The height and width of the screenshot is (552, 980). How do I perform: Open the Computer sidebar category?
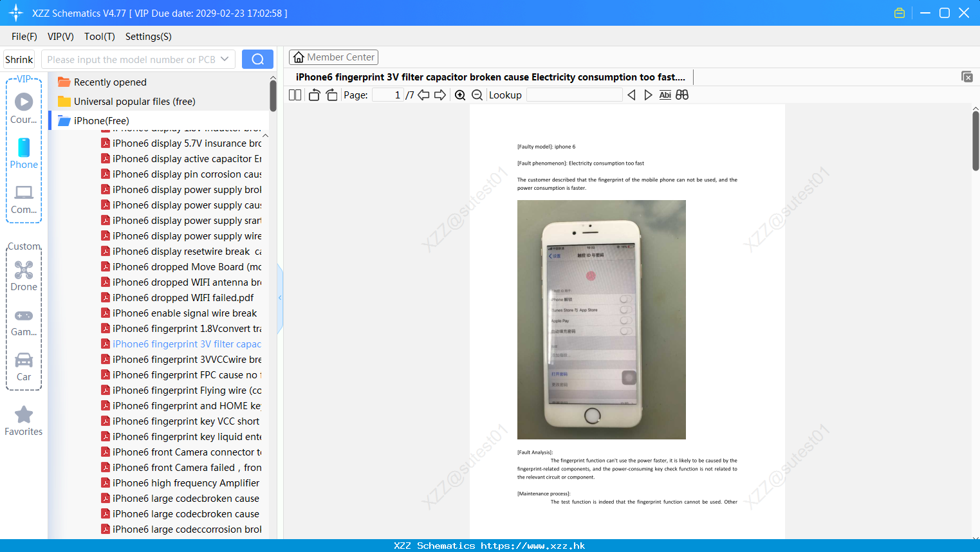pyautogui.click(x=24, y=199)
